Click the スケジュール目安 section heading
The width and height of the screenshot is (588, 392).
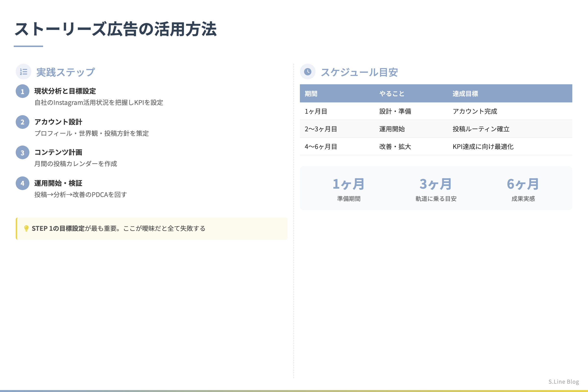pyautogui.click(x=359, y=72)
